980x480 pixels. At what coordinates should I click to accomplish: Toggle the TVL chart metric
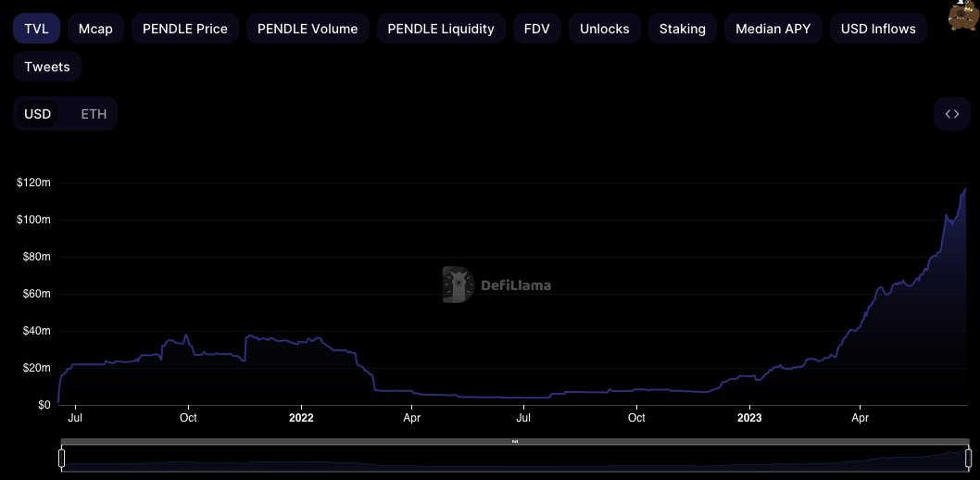click(36, 29)
